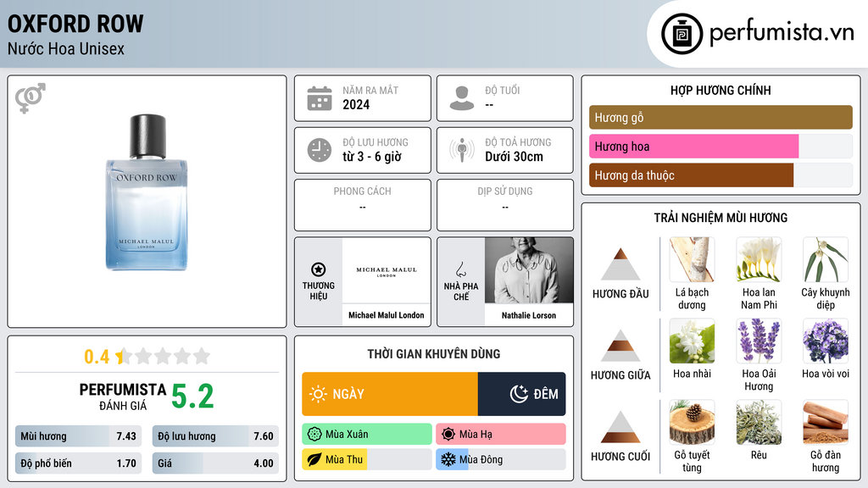Open the Rêu moss note image
Viewport: 868px width, 488px height.
(x=759, y=422)
